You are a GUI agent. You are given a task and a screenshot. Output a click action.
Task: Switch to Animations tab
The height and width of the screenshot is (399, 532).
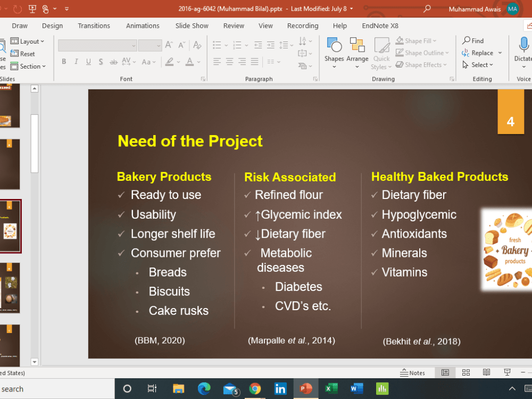coord(143,26)
